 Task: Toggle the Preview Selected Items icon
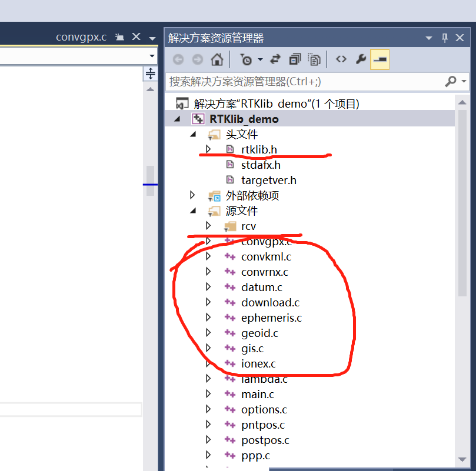(x=380, y=59)
